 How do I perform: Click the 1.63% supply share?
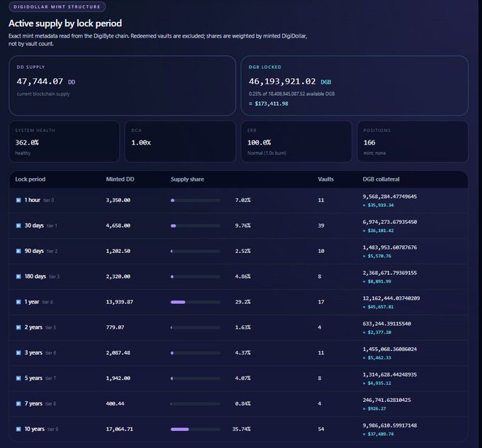point(243,327)
